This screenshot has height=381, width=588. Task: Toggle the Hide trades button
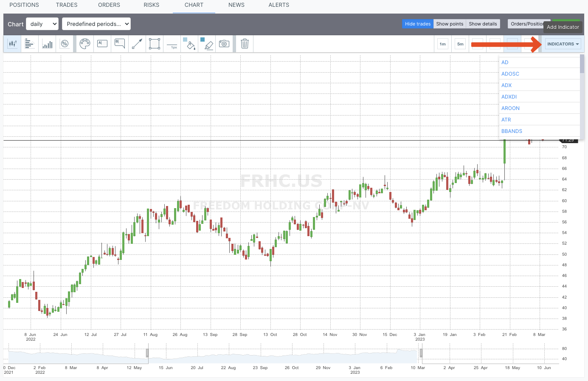click(417, 24)
